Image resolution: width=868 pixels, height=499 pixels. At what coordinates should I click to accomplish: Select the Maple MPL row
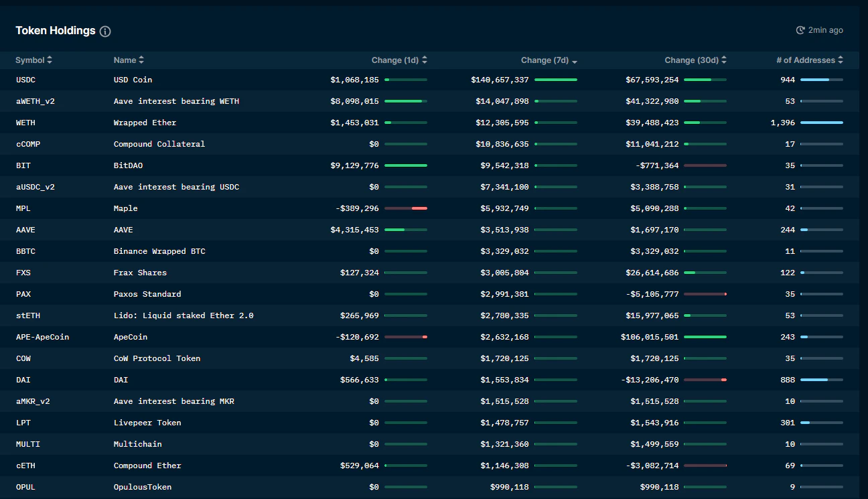201,208
